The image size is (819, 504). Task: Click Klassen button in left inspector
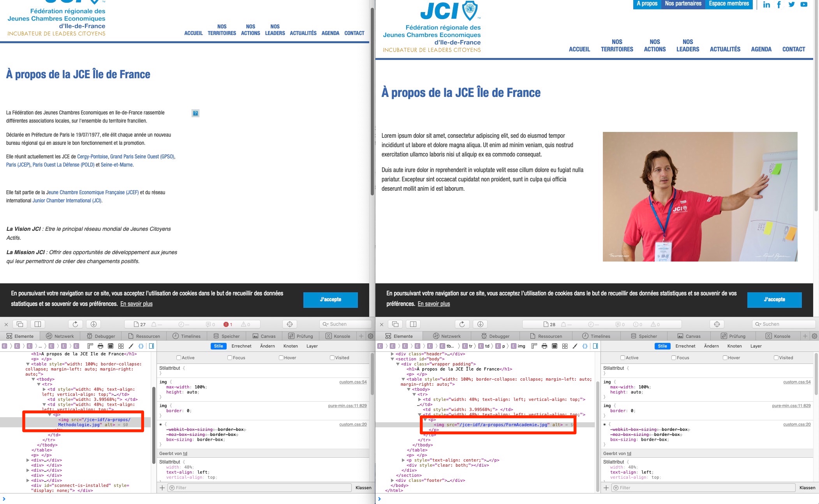click(x=363, y=488)
